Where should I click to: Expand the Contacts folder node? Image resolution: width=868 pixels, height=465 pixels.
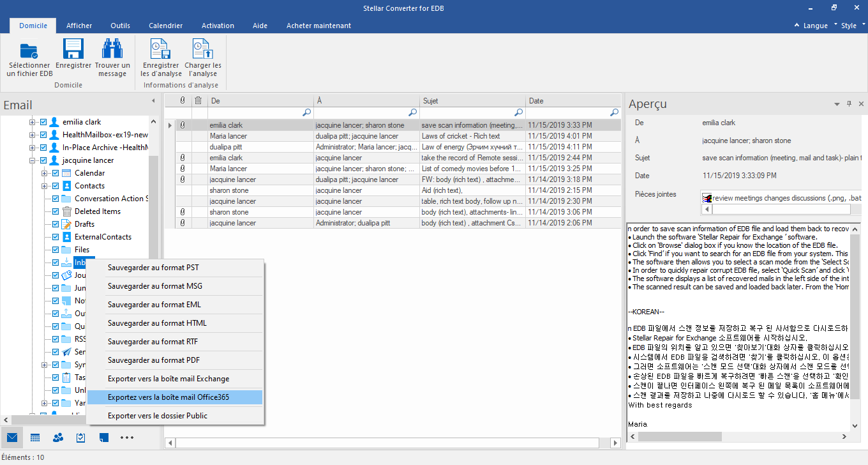44,186
